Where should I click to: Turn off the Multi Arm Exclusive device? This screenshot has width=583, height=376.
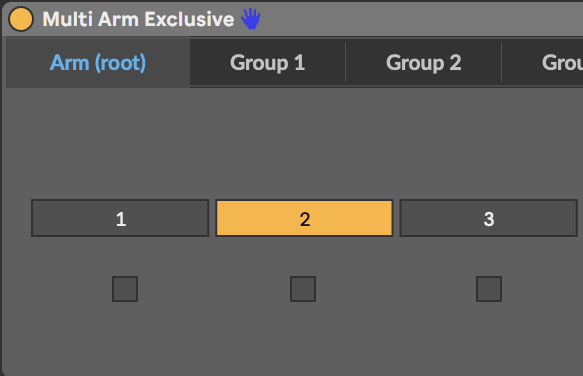point(21,19)
